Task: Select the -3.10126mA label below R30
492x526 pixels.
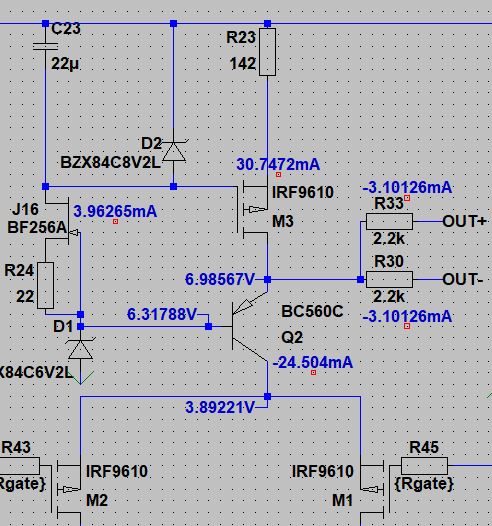Action: pyautogui.click(x=407, y=316)
